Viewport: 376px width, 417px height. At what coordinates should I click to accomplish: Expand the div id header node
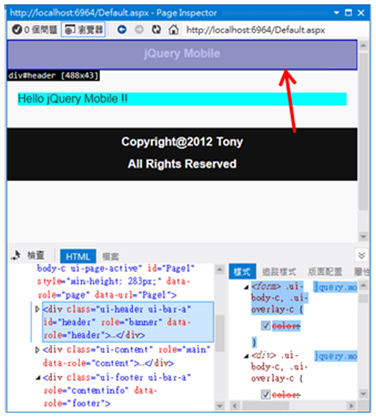click(x=38, y=309)
